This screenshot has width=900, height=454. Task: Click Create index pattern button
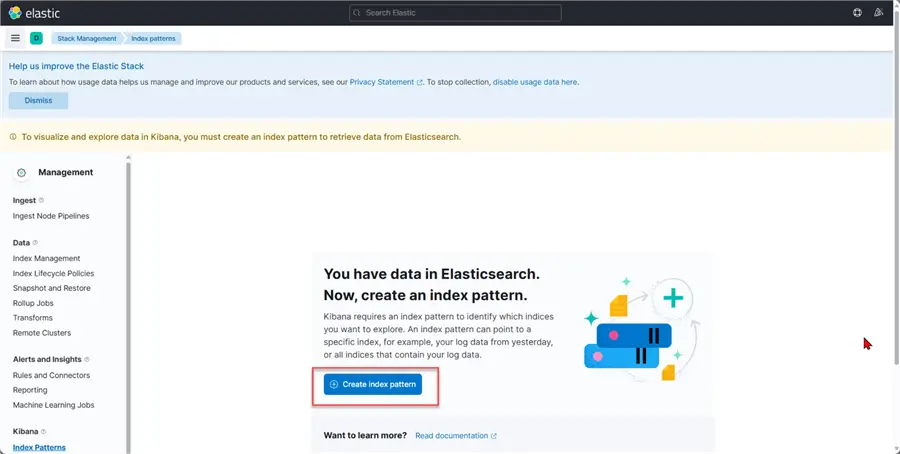click(x=373, y=385)
